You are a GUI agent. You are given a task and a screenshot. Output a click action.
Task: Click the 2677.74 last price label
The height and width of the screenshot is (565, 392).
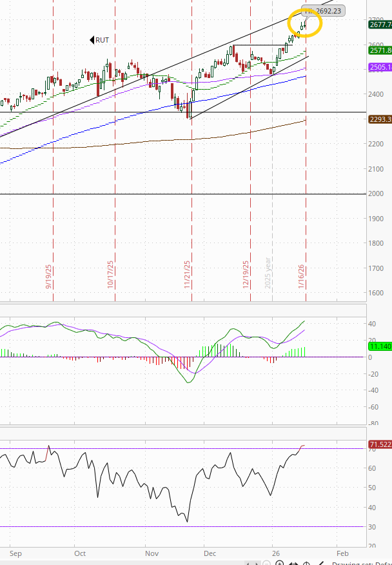(380, 25)
